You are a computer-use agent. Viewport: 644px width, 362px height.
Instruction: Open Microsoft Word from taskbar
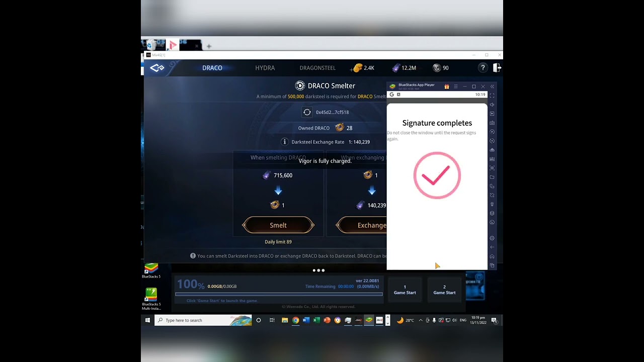coord(306,320)
